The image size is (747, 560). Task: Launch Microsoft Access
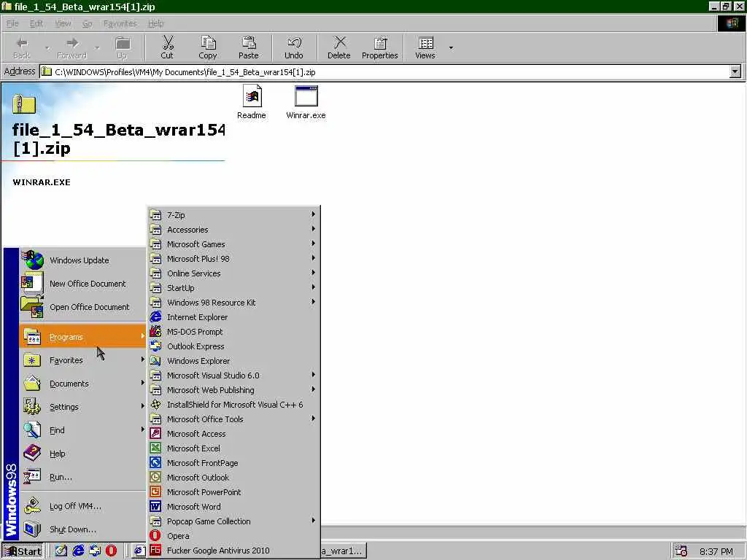(233, 434)
